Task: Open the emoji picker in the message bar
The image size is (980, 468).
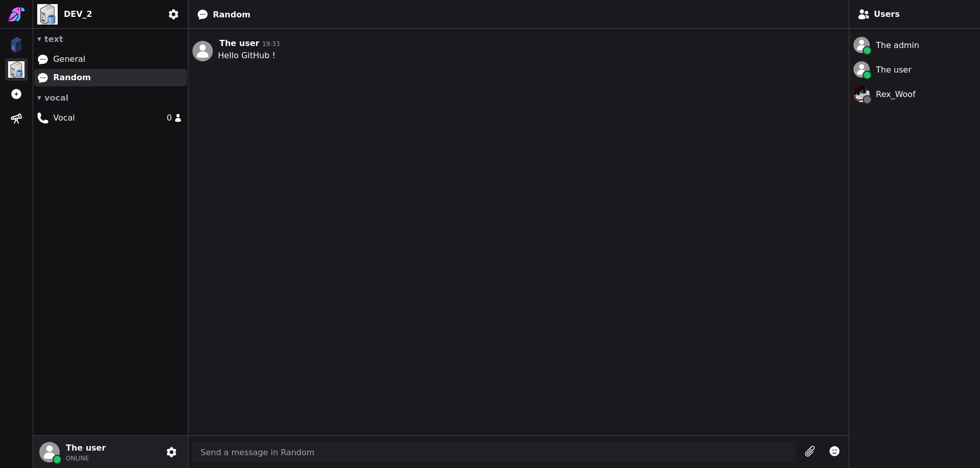Action: coord(835,452)
